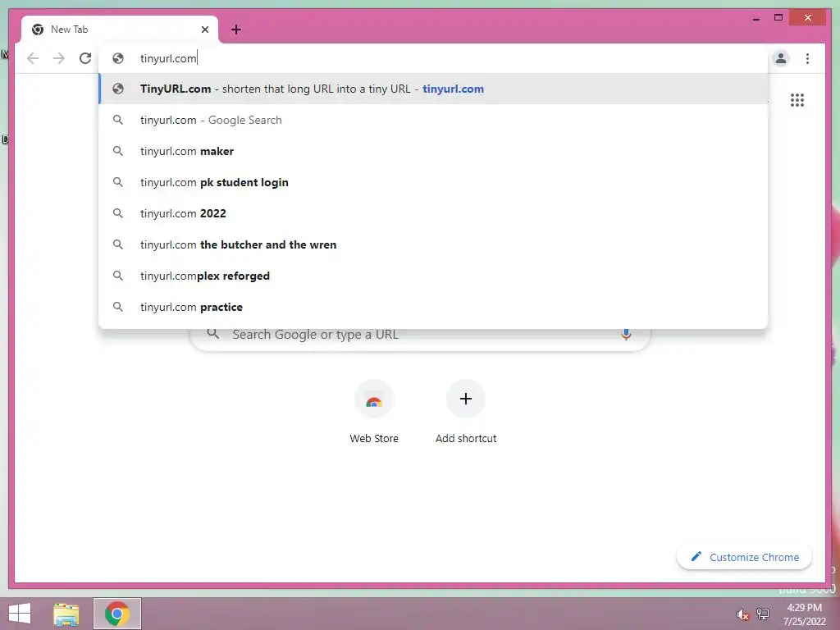Click the globe icon in the address bar

click(x=118, y=58)
